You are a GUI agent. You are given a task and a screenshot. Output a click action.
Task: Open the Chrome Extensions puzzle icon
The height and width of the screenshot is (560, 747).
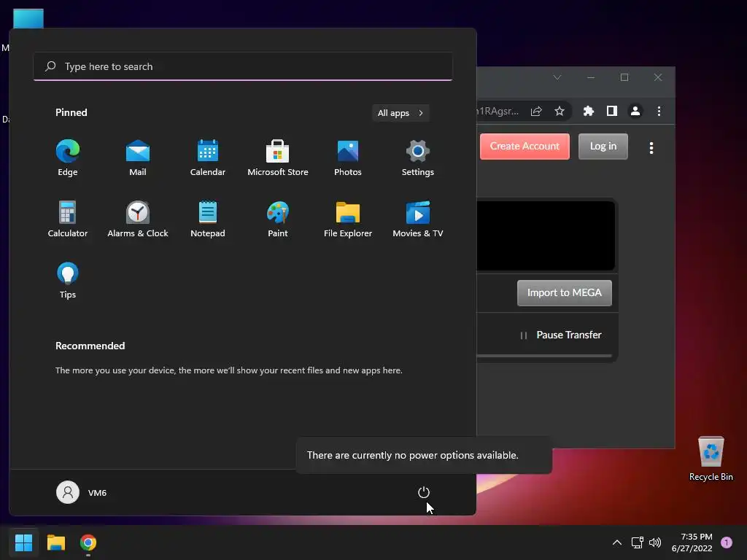pyautogui.click(x=589, y=111)
